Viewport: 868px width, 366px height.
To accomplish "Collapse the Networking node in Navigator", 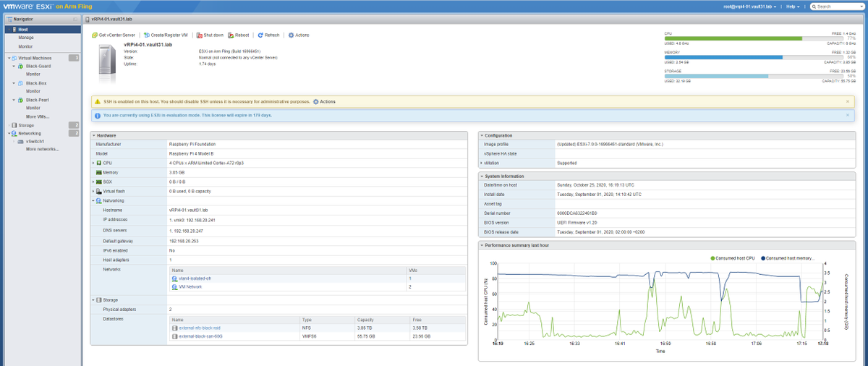I will click(8, 133).
